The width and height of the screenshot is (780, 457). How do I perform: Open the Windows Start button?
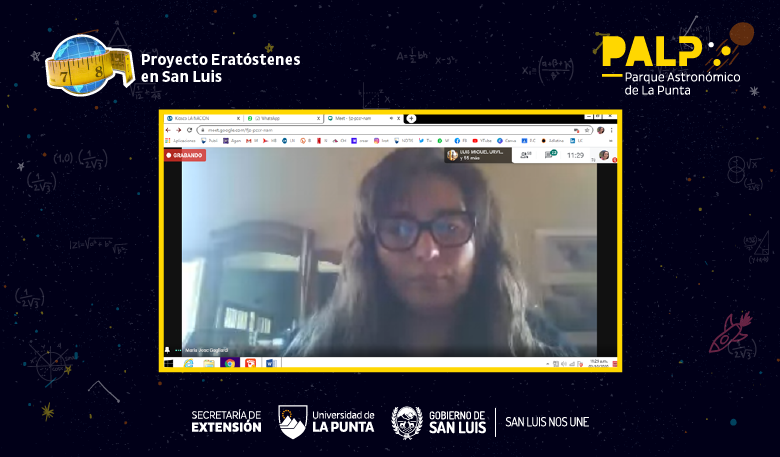tap(169, 364)
